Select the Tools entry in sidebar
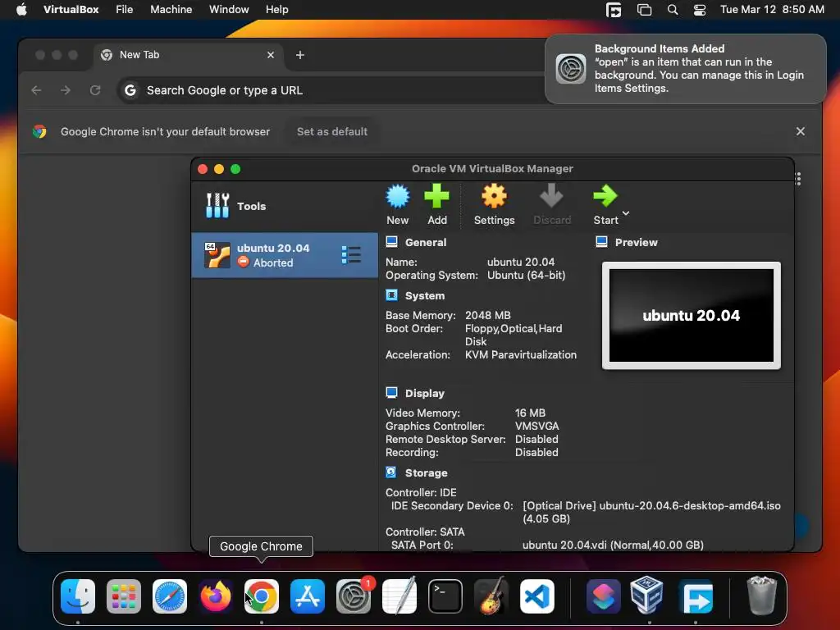This screenshot has width=840, height=630. pyautogui.click(x=285, y=206)
